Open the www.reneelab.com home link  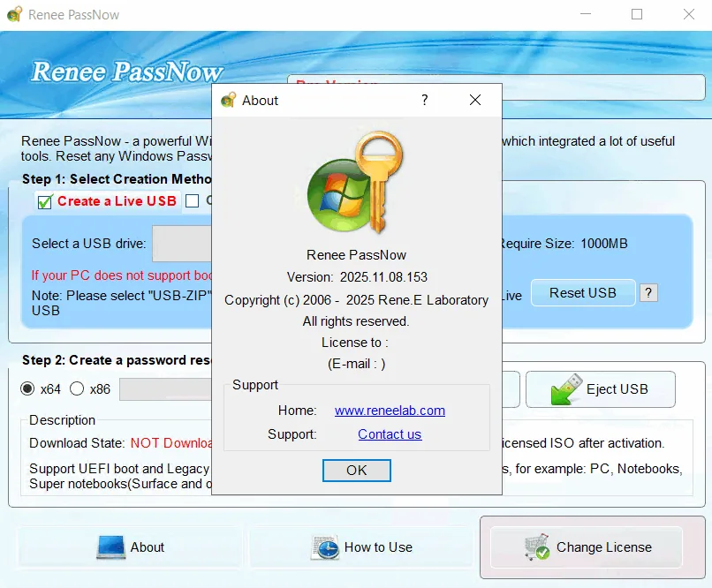[390, 411]
